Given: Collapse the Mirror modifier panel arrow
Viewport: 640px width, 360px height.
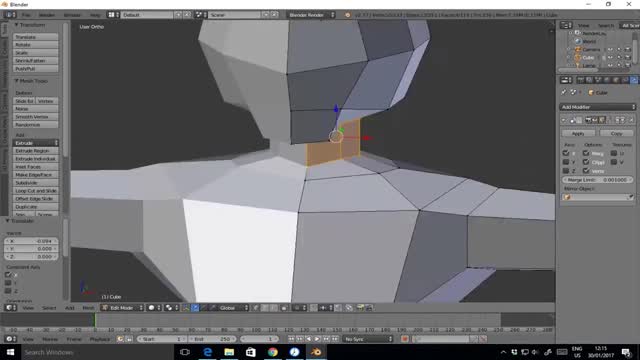Looking at the screenshot, I should click(564, 120).
